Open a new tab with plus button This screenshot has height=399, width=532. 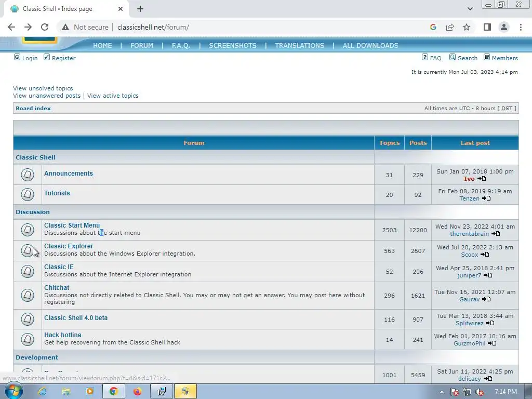coord(140,9)
